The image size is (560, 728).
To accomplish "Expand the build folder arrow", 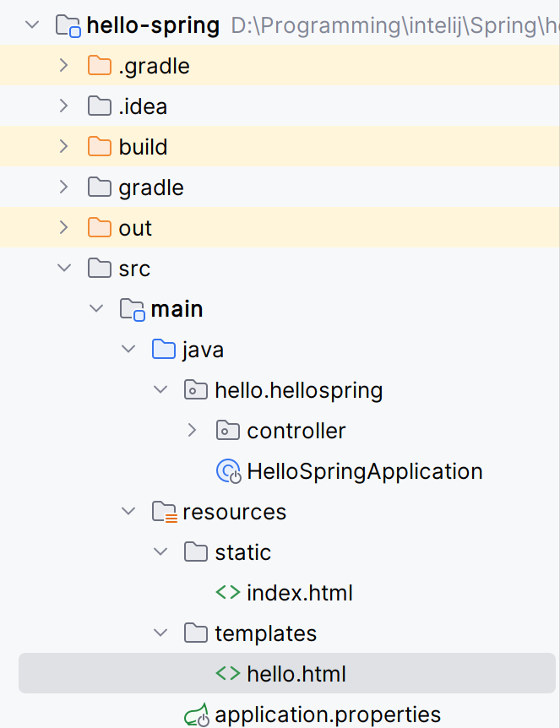I will point(63,147).
